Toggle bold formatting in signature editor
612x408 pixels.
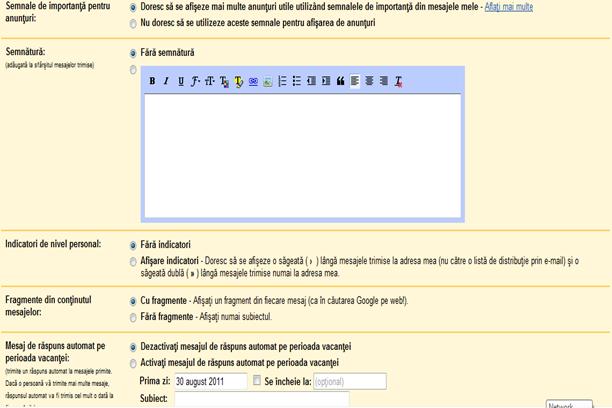(152, 81)
